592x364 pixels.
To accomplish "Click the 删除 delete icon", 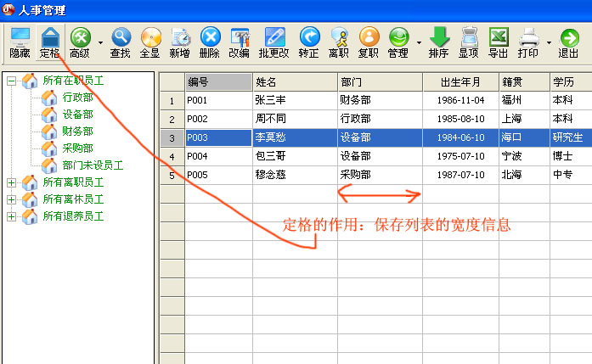I will click(x=210, y=42).
